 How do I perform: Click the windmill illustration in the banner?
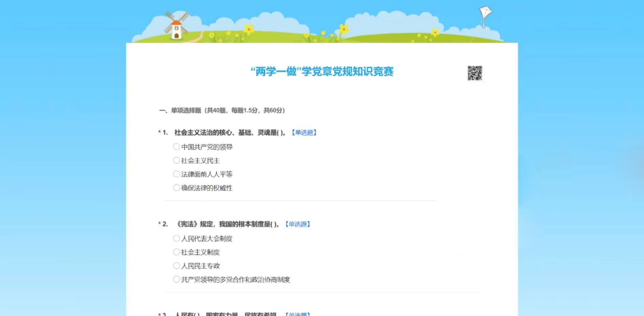pos(176,26)
